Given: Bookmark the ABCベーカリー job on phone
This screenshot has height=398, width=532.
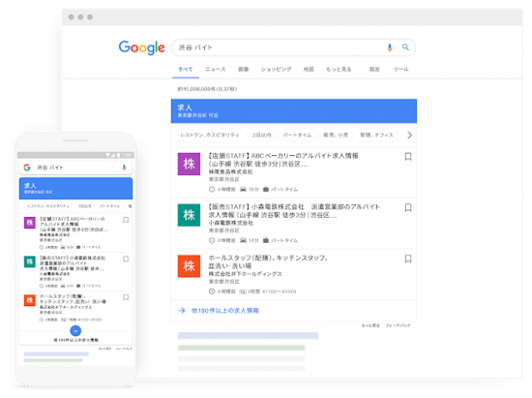Looking at the screenshot, I should coord(126,220).
